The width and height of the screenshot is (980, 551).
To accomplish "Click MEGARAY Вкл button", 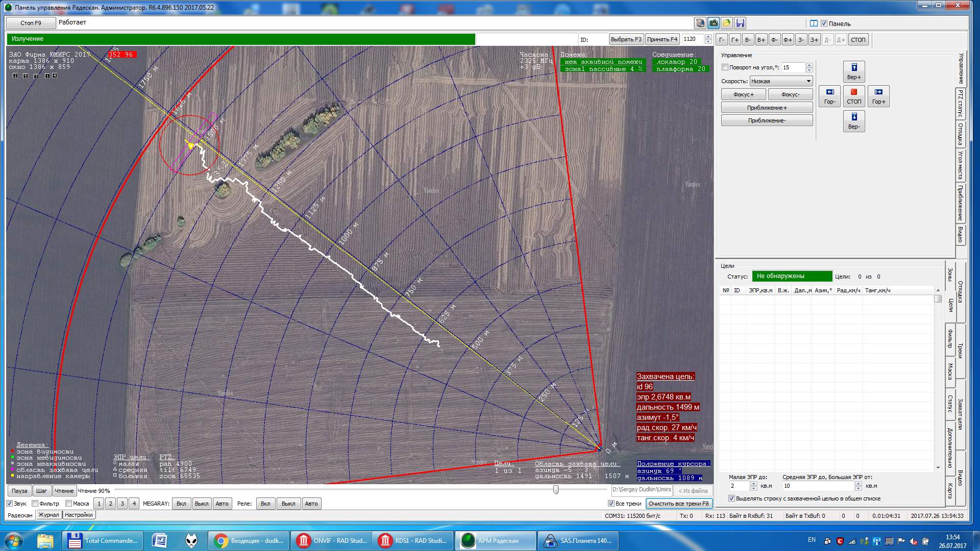I will coord(181,504).
